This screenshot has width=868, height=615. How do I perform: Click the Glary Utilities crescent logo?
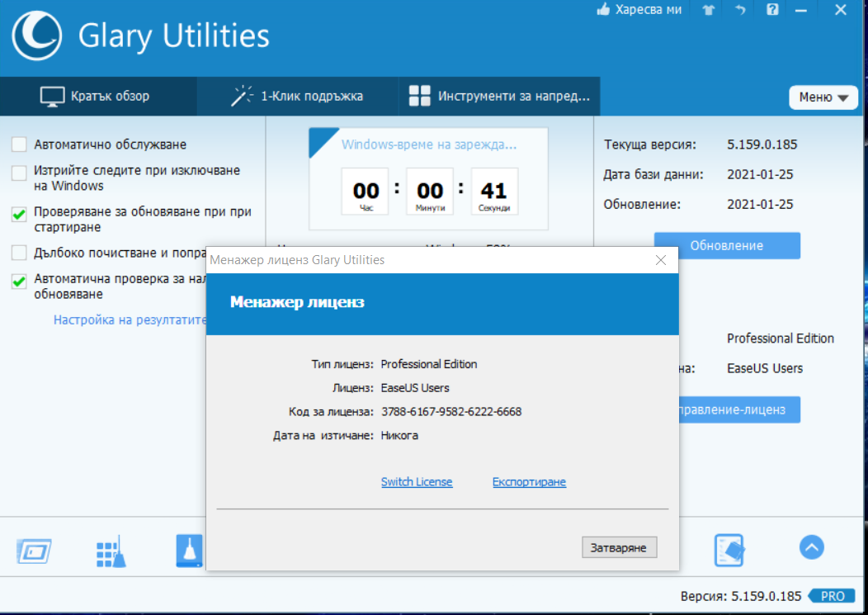36,36
